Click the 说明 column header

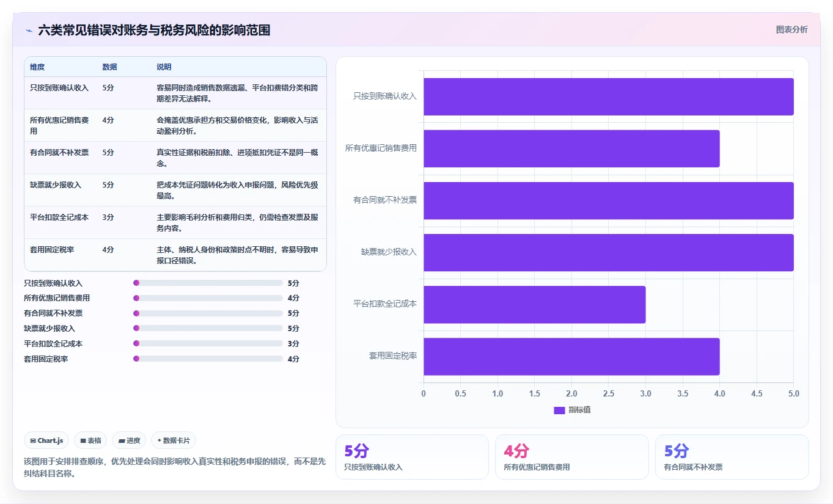[164, 67]
